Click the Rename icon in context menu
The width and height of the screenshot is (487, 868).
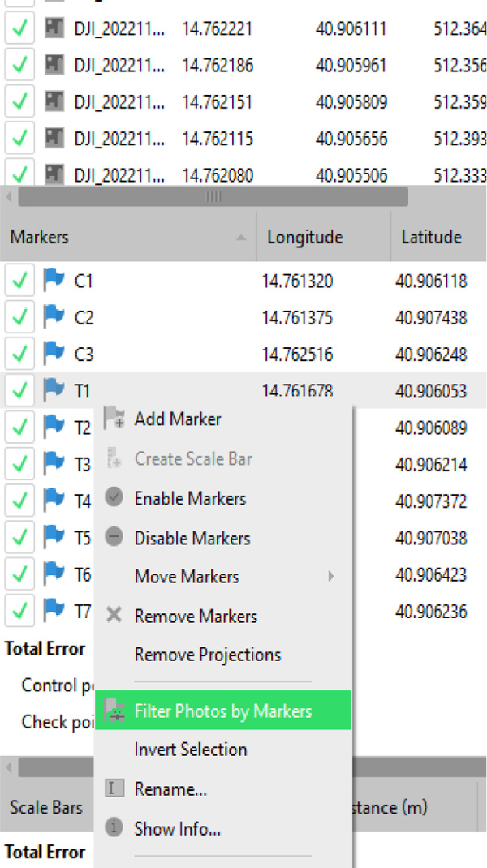tap(114, 789)
